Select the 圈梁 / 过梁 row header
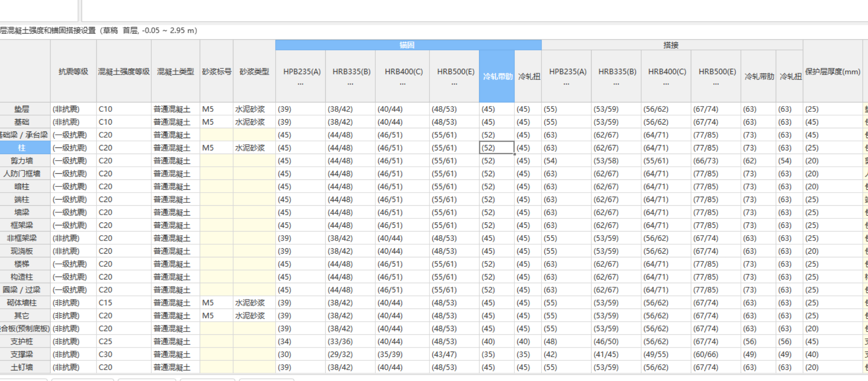Viewport: 868px width, 381px height. coord(25,290)
